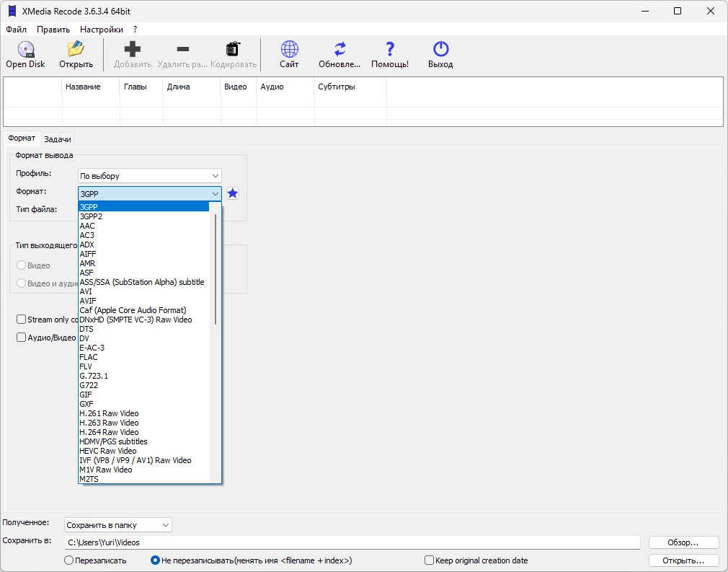
Task: Tick the Stream only checkbox
Action: click(x=21, y=320)
